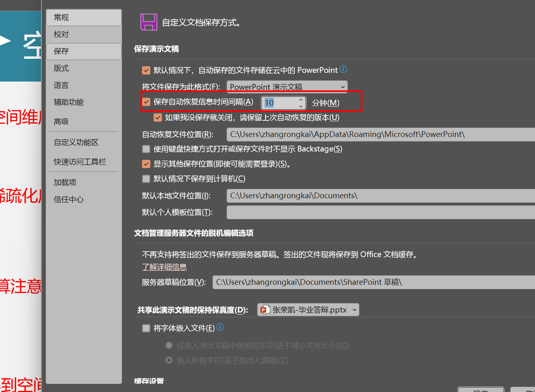This screenshot has width=535, height=392.
Task: Enable 将字体嵌入文件 checkbox
Action: click(x=146, y=328)
